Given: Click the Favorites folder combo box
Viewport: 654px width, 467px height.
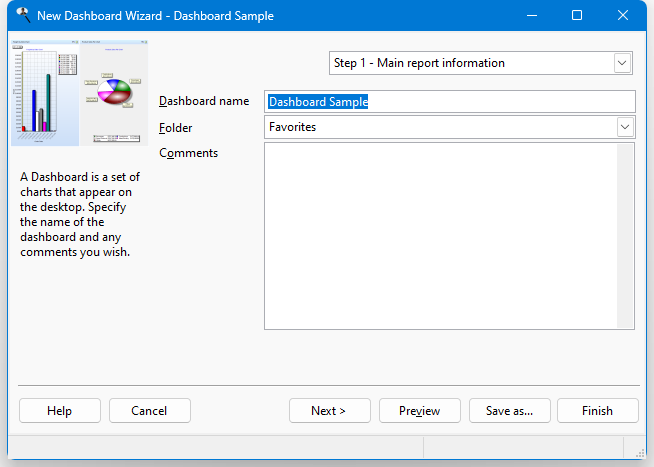Looking at the screenshot, I should click(x=450, y=127).
